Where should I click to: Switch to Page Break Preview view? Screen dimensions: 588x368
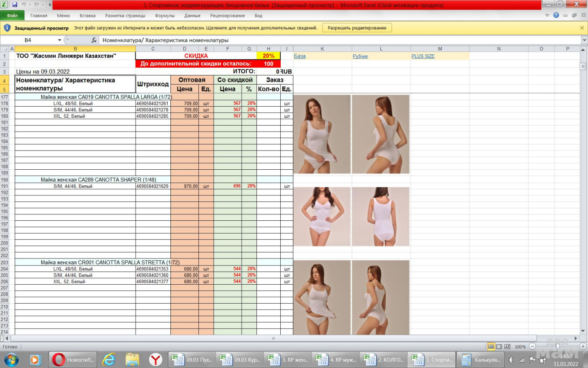pos(507,346)
